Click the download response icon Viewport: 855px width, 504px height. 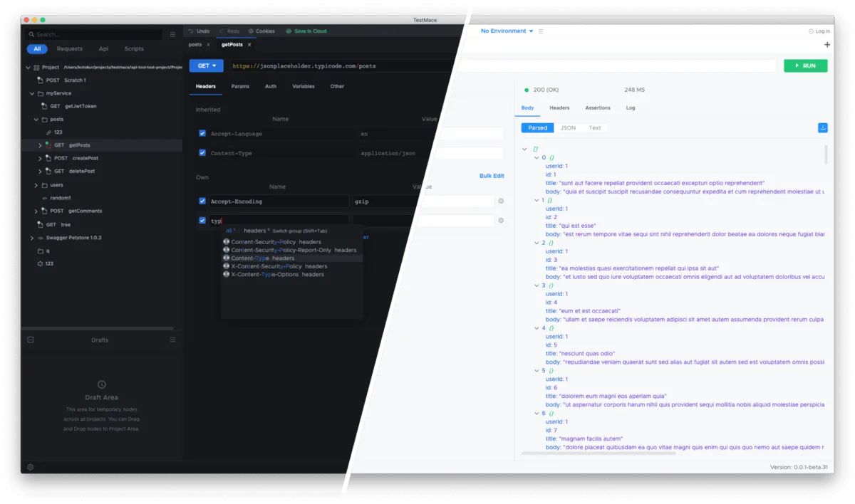point(823,127)
